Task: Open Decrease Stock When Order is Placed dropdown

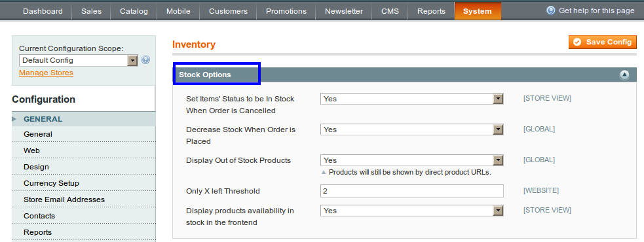Action: click(412, 130)
